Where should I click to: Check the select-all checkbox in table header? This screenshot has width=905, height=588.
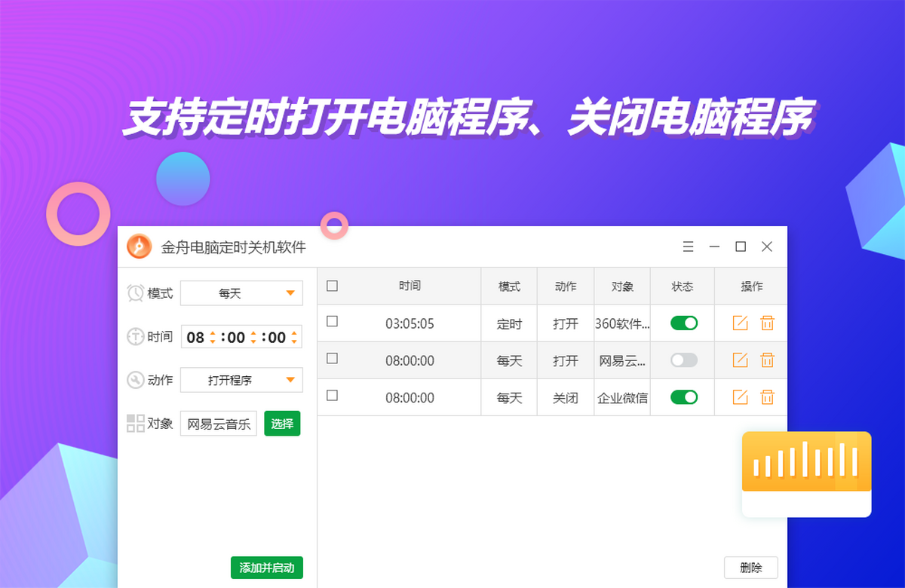tap(332, 286)
